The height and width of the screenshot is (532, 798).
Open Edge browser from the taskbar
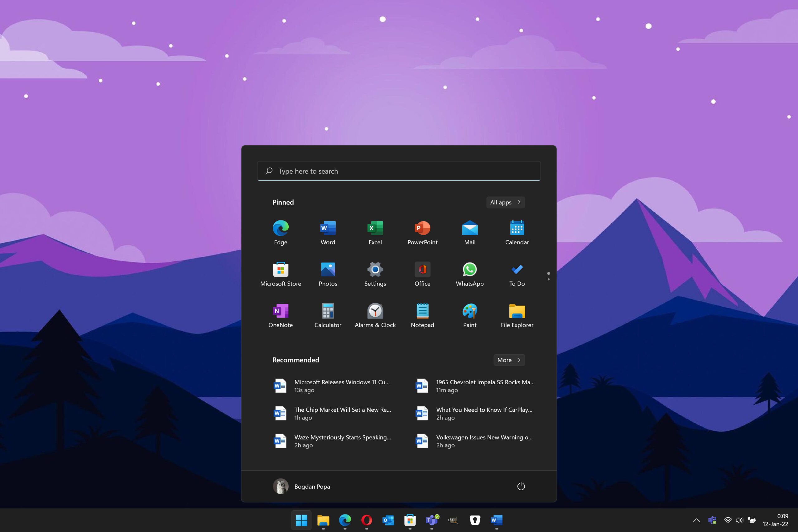[x=345, y=520]
